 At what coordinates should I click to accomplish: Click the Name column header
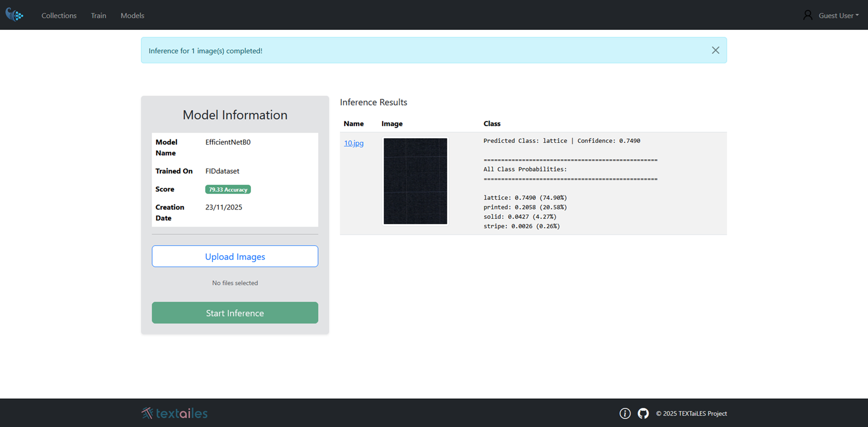(354, 124)
